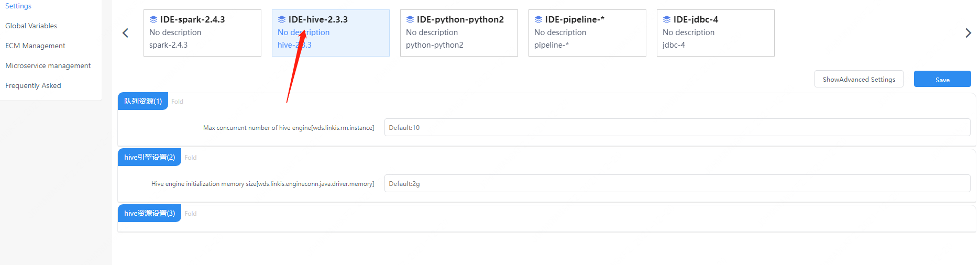Click the hive engine initialization memory field
Screen dimensions: 980x265
[x=677, y=183]
